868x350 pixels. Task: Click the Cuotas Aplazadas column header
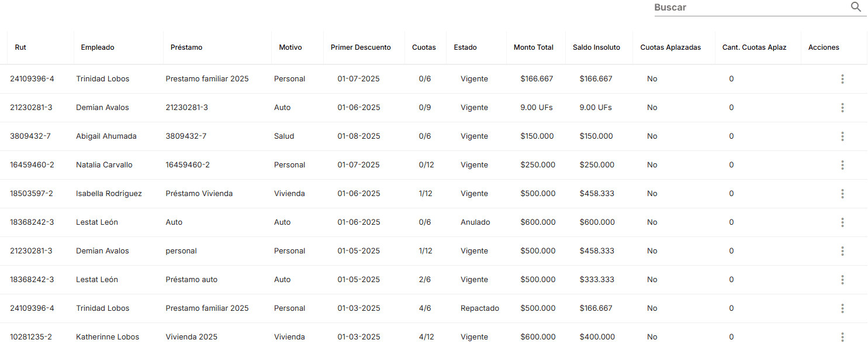point(670,47)
